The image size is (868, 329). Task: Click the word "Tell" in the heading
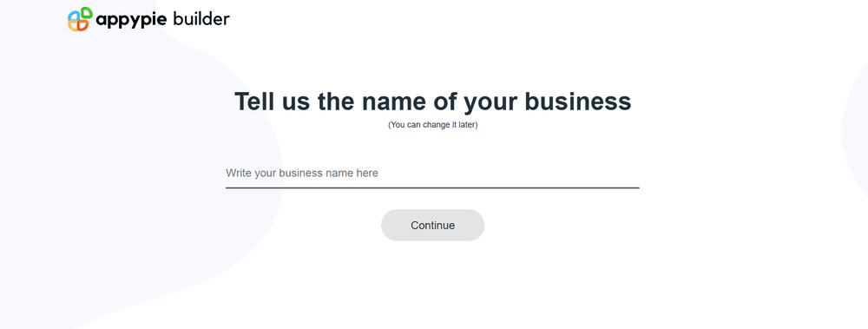coord(254,102)
